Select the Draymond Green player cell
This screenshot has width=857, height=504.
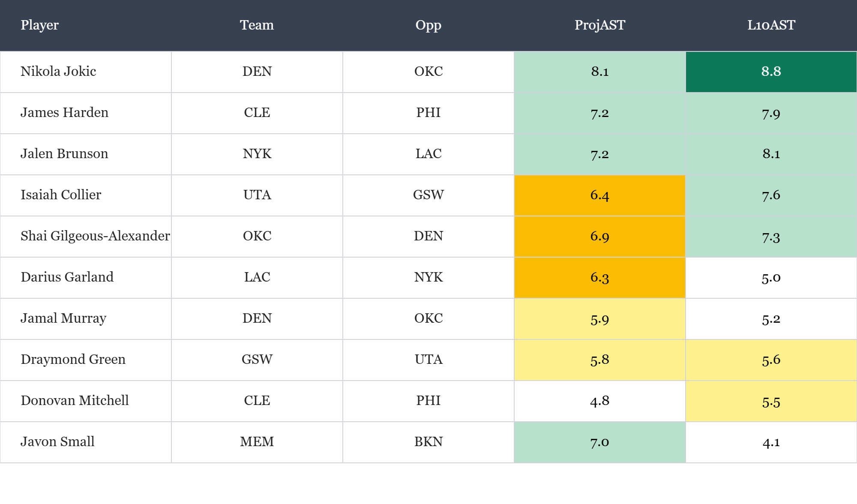(73, 360)
